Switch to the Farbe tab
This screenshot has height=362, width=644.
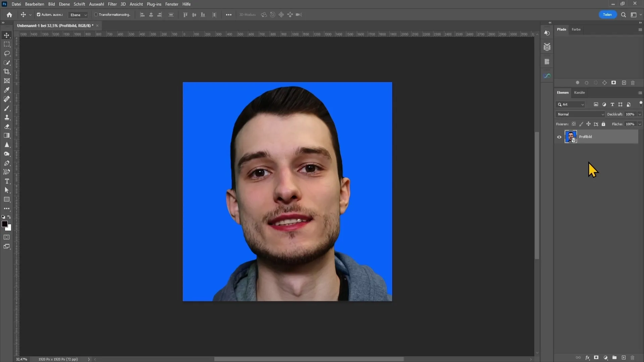coord(576,29)
